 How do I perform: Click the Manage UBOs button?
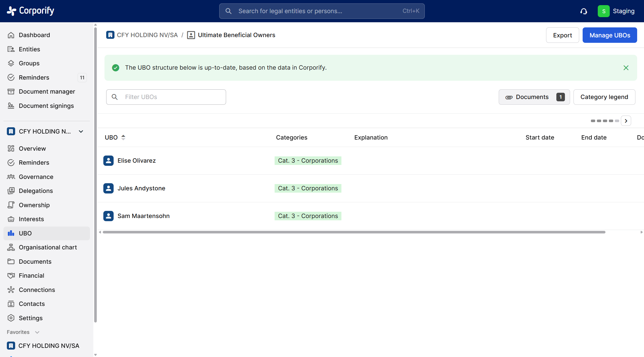coord(609,35)
